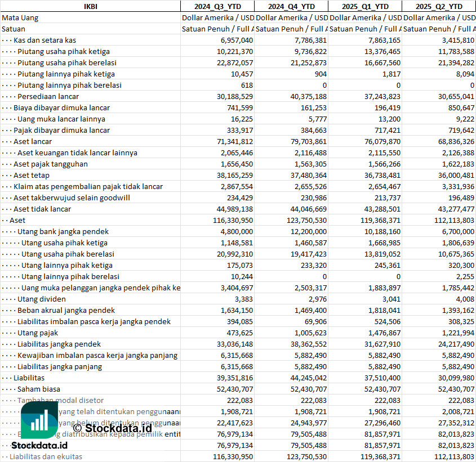Screen dimensions: 476x462
Task: Click the Aset lancar row label
Action: coord(33,141)
